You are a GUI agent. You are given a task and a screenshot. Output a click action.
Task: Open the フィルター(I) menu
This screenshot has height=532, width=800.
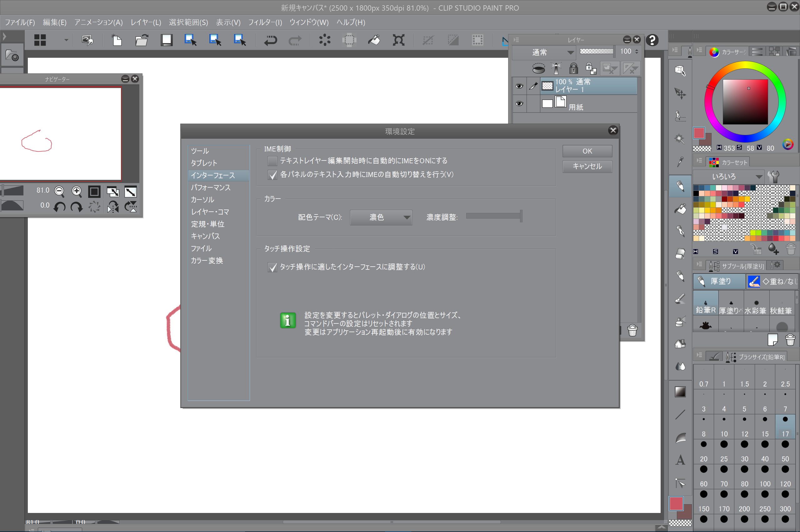(265, 22)
